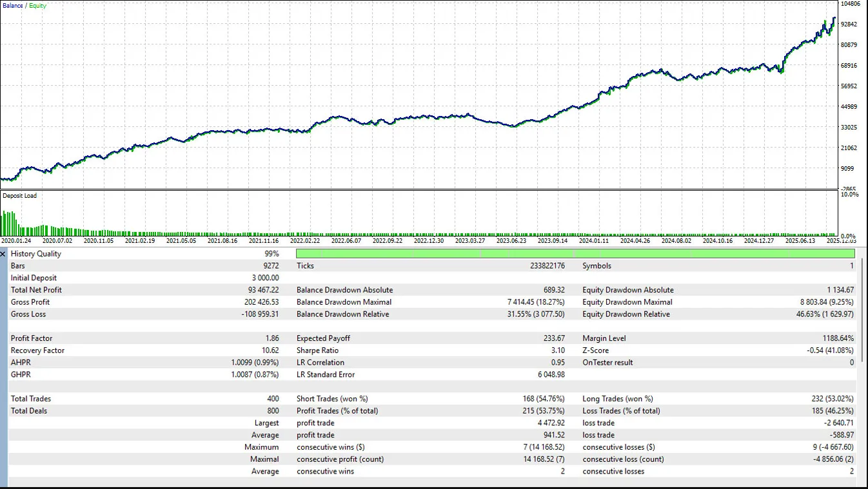Select the History Quality 99% value
The width and height of the screenshot is (868, 489).
(271, 254)
